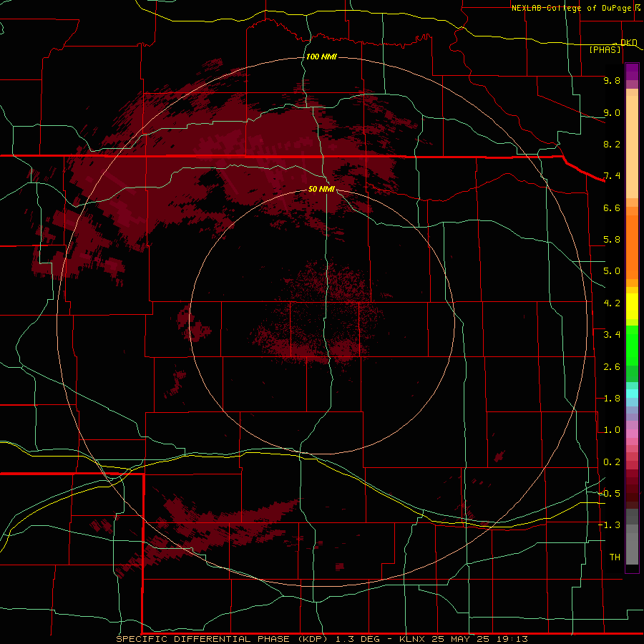The image size is (644, 644).
Task: Click the '25 MAY 25 19:13' timestamp
Action: (479, 639)
